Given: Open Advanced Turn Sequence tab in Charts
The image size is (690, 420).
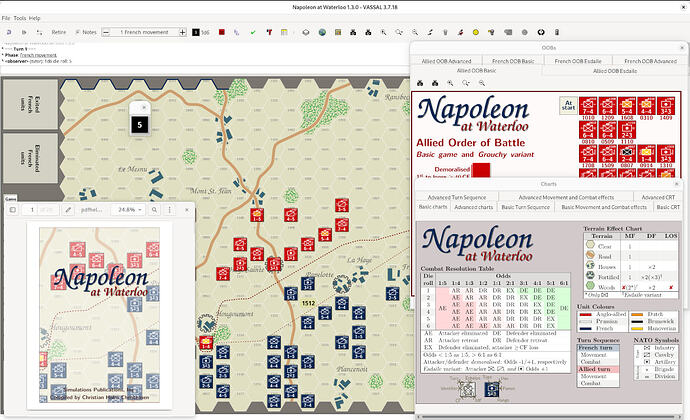Looking at the screenshot, I should pyautogui.click(x=457, y=197).
